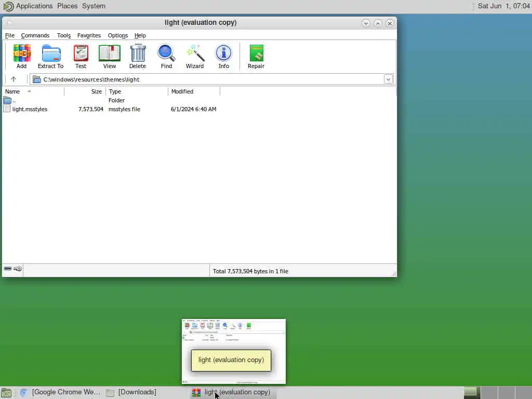Click the 'Total 7,573,504 bytes in 1 file' status

(x=250, y=271)
